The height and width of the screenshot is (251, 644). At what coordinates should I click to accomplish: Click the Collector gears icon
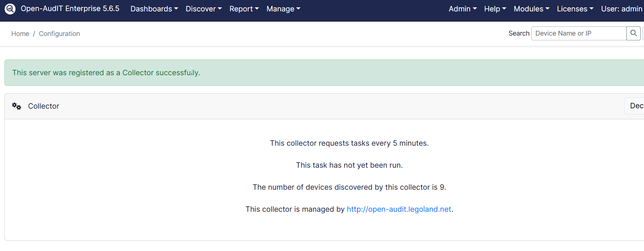17,106
